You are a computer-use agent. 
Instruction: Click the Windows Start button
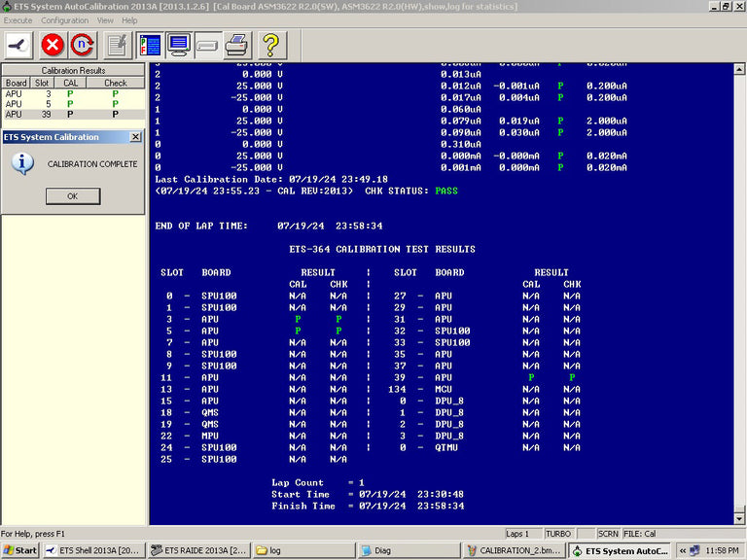coord(19,550)
